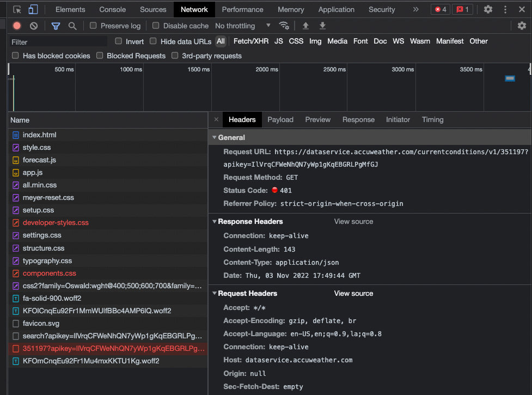Check Has blocked cookies checkbox
This screenshot has height=395, width=532.
pyautogui.click(x=15, y=56)
